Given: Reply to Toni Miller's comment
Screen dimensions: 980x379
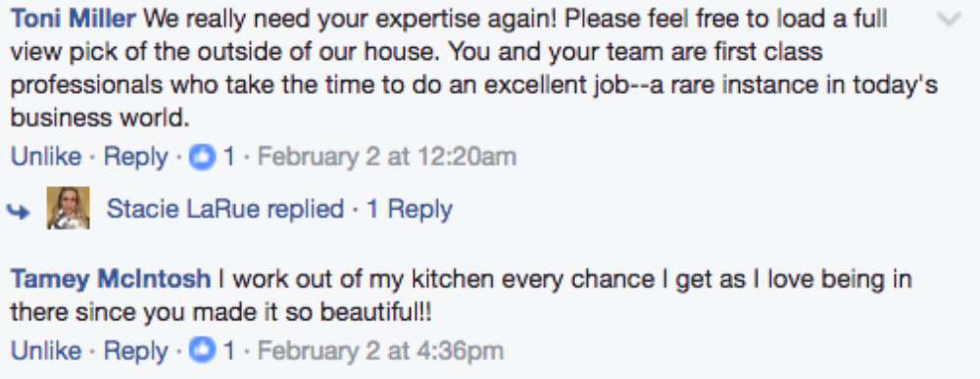Looking at the screenshot, I should point(135,157).
